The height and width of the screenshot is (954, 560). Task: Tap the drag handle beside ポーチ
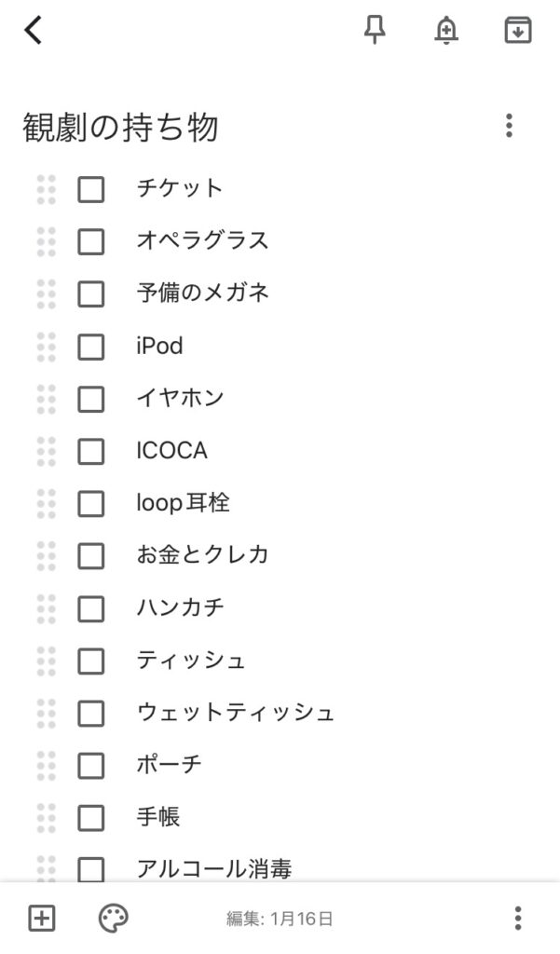pyautogui.click(x=46, y=766)
